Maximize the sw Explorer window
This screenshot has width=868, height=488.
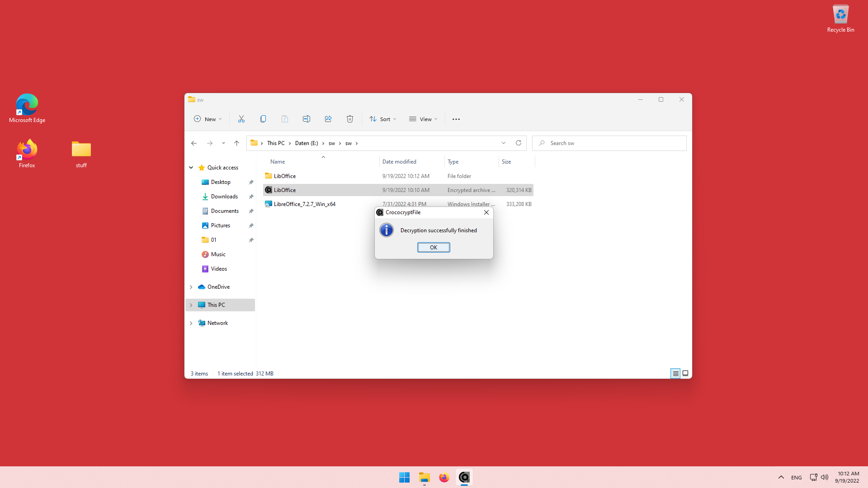[661, 99]
